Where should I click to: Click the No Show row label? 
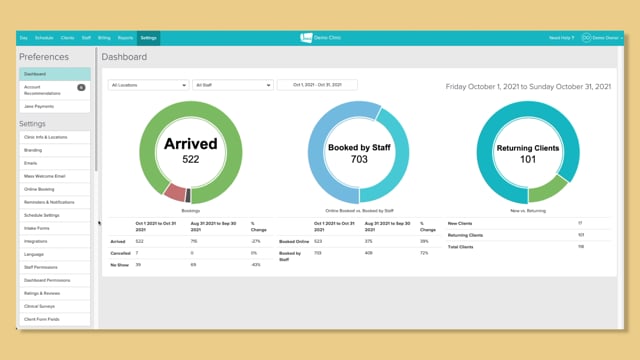120,265
